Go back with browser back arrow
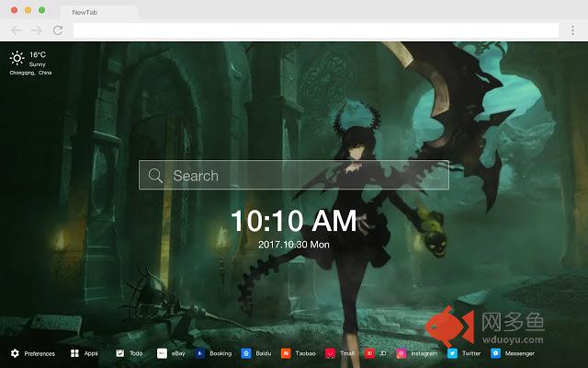This screenshot has width=588, height=368. [17, 30]
